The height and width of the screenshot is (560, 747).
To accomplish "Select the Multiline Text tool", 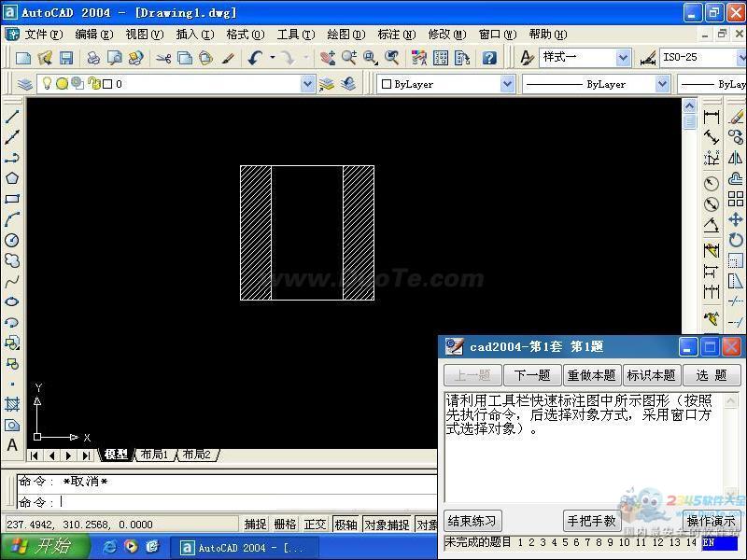I will point(12,445).
